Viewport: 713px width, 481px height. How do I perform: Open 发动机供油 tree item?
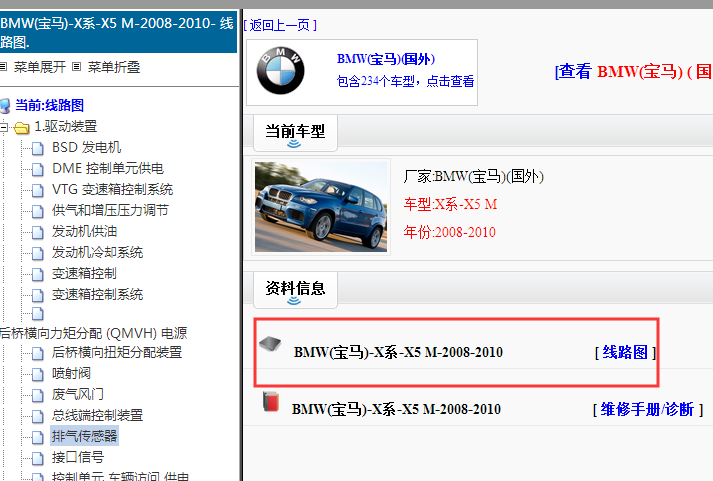pyautogui.click(x=84, y=231)
